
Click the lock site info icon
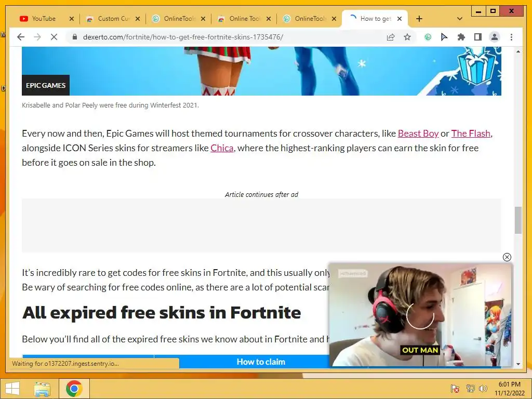(x=75, y=37)
